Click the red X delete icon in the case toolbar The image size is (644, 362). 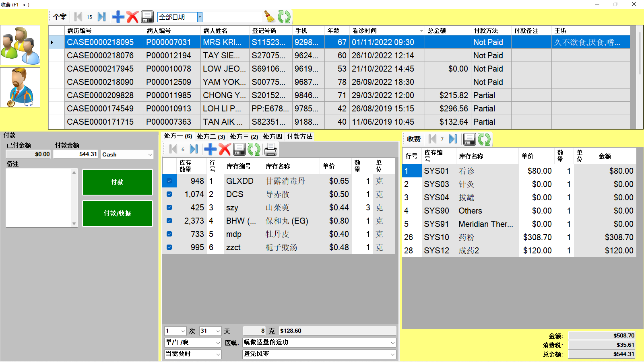[132, 17]
